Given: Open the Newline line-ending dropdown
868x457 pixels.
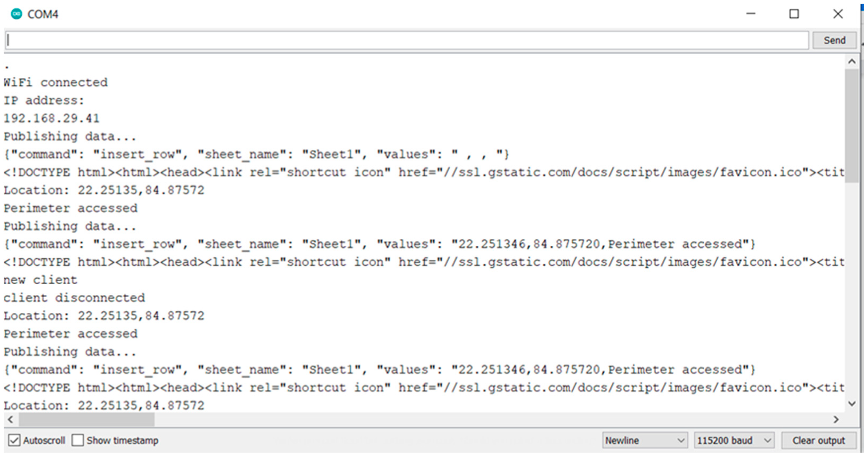Looking at the screenshot, I should [645, 440].
